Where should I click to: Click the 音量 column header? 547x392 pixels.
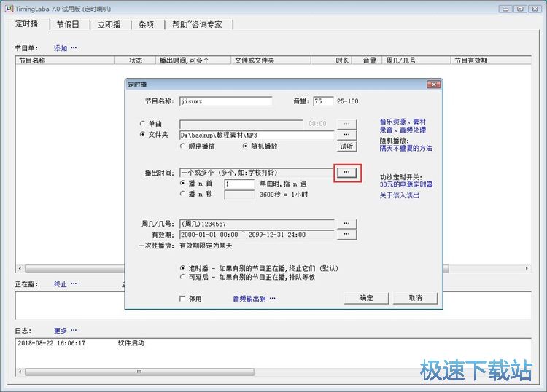tap(367, 60)
